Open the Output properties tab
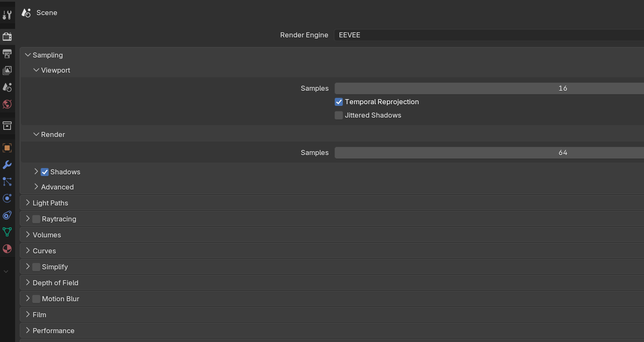 7,53
